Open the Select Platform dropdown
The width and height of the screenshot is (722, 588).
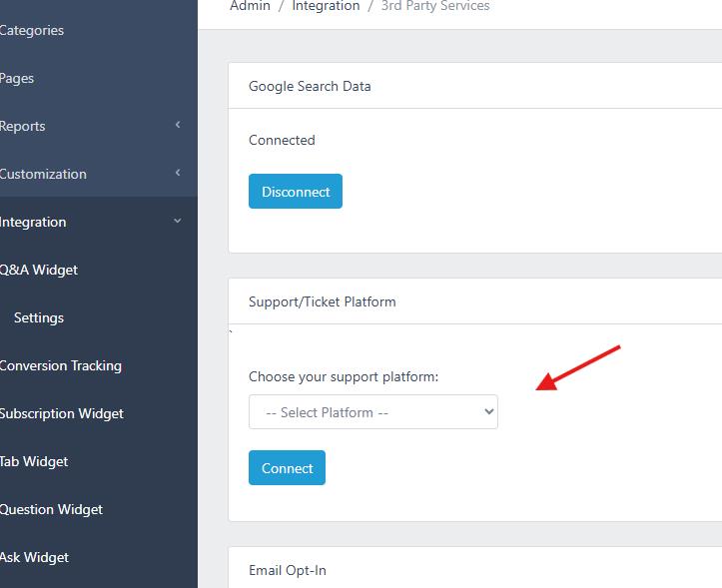pos(373,412)
